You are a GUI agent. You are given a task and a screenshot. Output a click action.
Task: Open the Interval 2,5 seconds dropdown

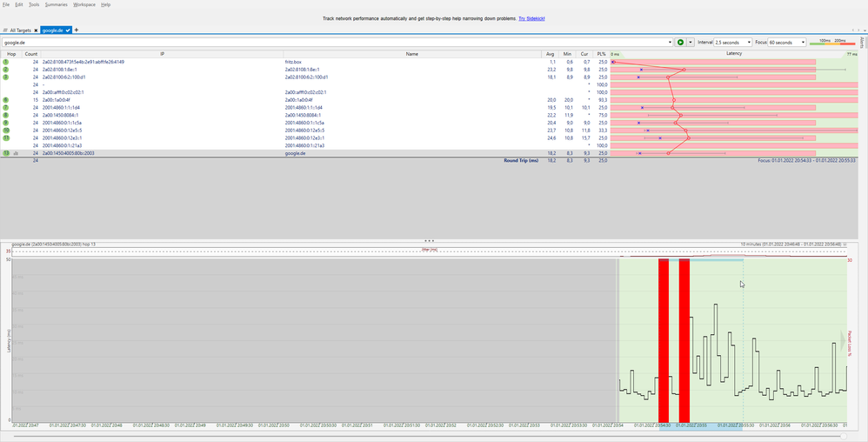click(x=733, y=42)
